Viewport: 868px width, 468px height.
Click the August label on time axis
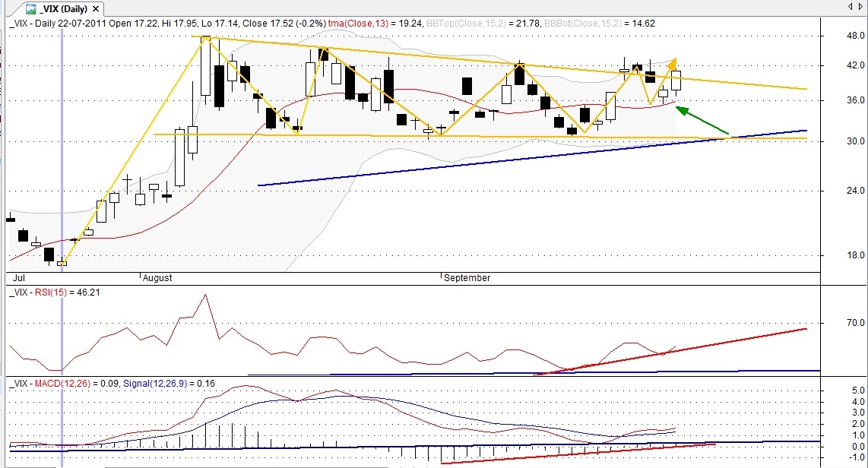(157, 278)
